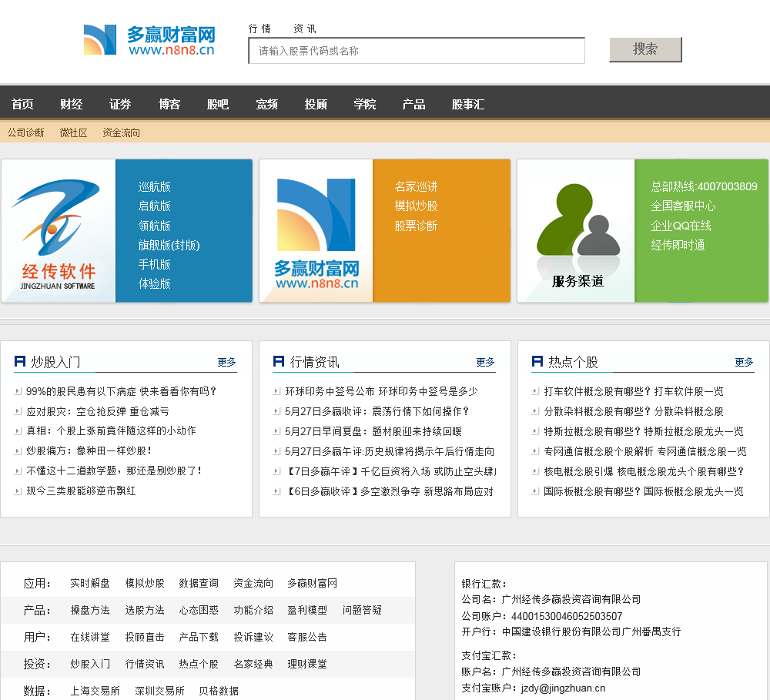Click 操盘方法 in the 产品 row
The height and width of the screenshot is (700, 770).
pos(90,610)
